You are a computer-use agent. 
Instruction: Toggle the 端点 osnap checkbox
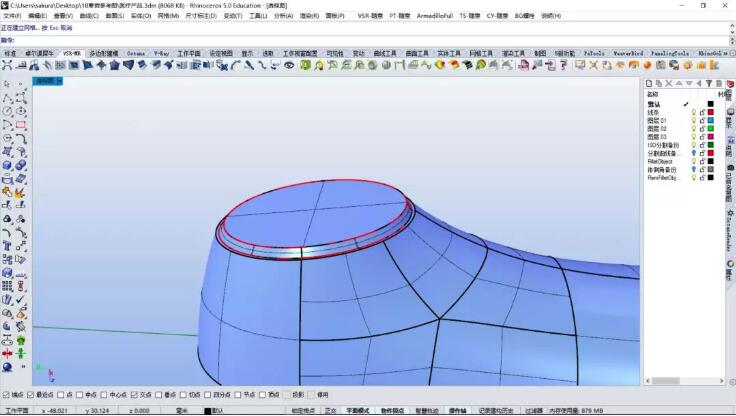click(7, 394)
